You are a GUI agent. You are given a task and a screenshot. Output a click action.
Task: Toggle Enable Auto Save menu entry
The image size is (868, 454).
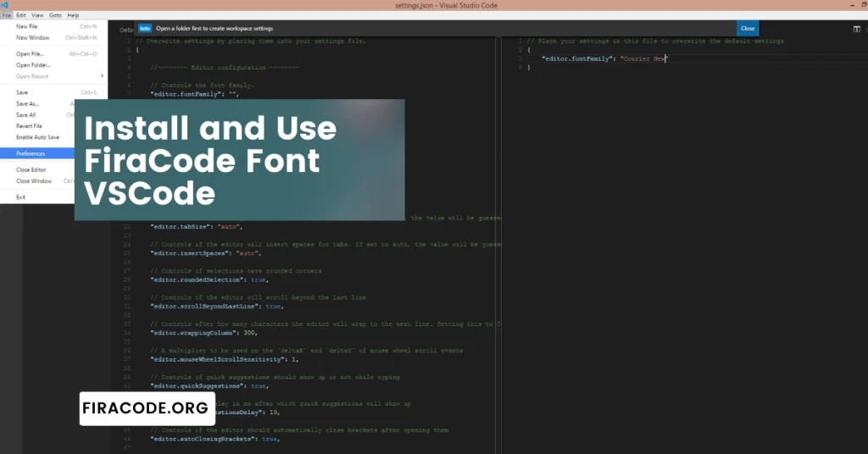37,137
